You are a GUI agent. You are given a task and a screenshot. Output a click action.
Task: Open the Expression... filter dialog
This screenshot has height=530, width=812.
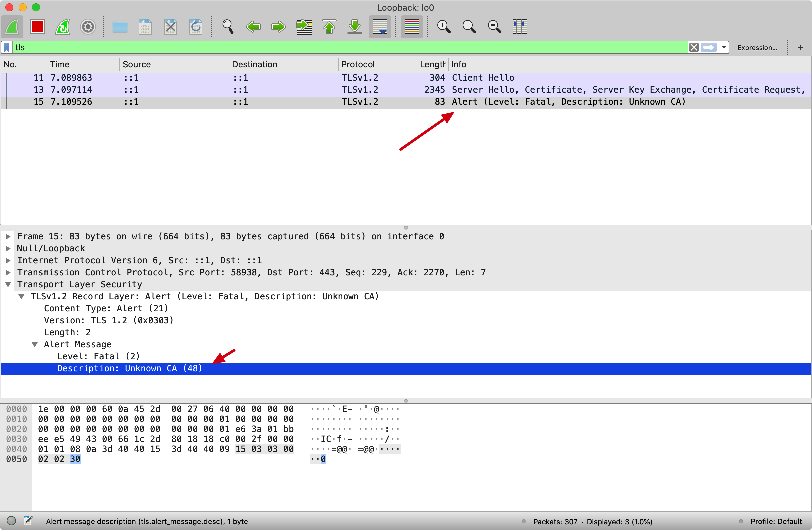757,47
